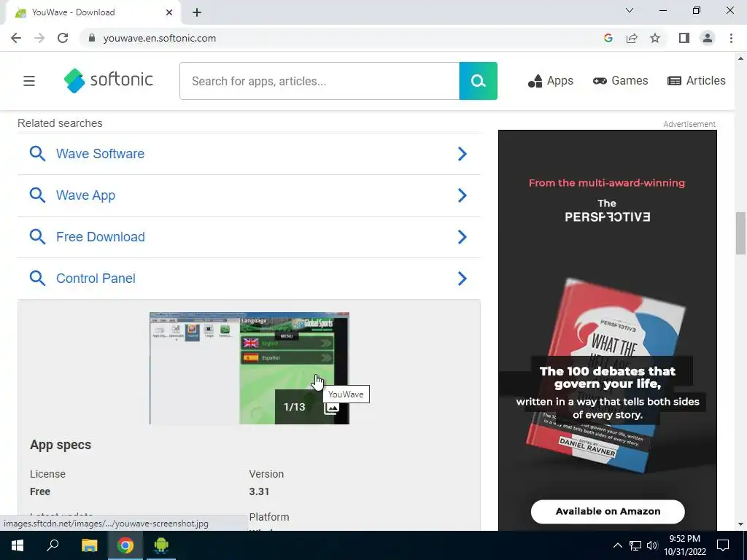This screenshot has width=747, height=560.
Task: Click the address bar URL
Action: click(x=160, y=38)
